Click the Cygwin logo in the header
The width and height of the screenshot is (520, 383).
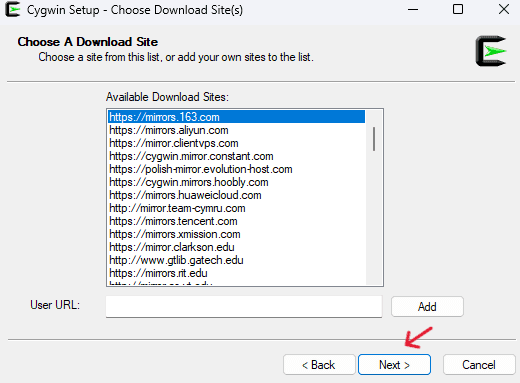pos(491,51)
